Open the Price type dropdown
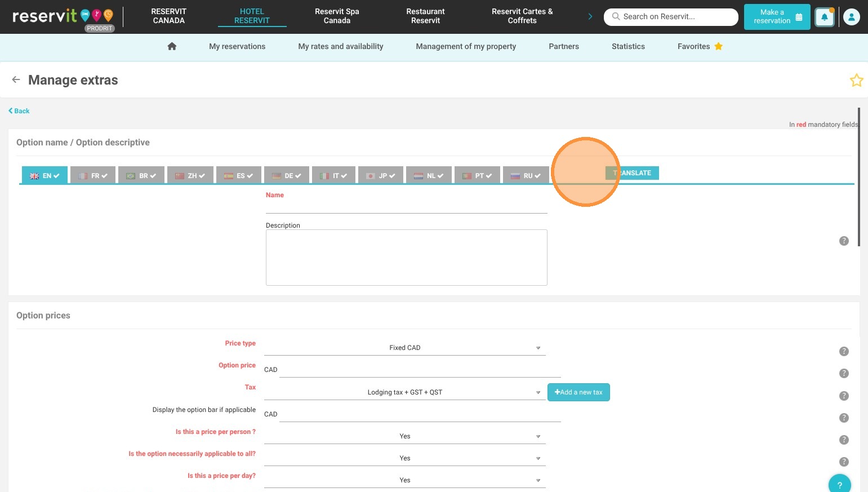 [405, 348]
